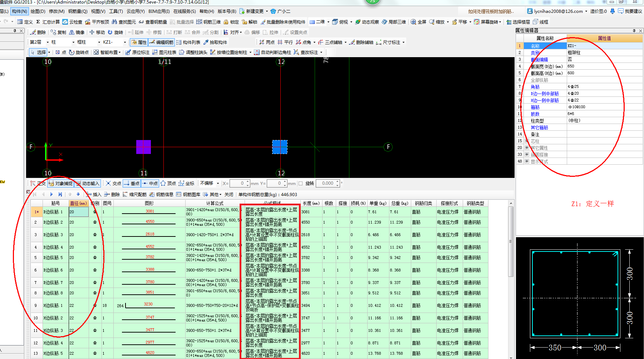Open 钢筋信息 in rebar editor toolbar
The height and width of the screenshot is (359, 644).
pyautogui.click(x=161, y=194)
